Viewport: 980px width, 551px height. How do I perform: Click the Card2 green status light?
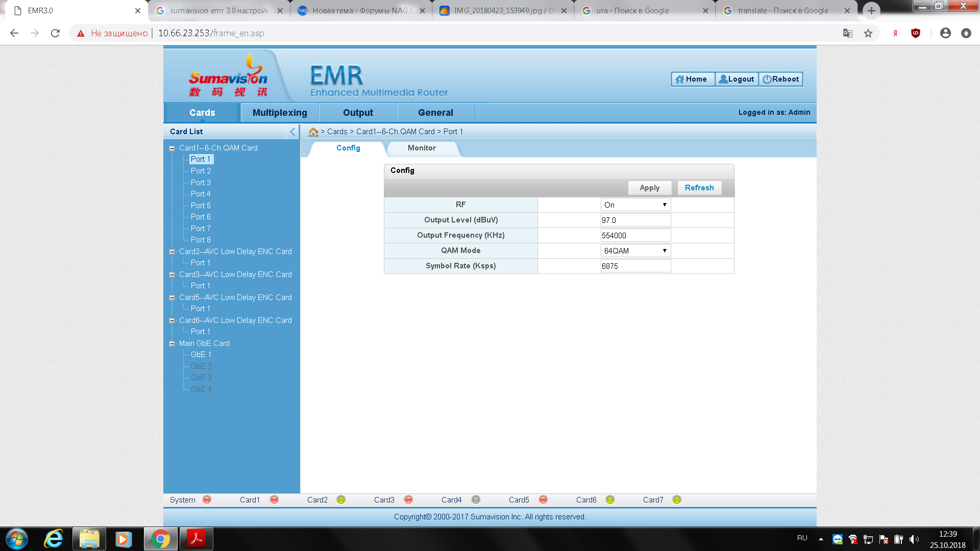[341, 500]
